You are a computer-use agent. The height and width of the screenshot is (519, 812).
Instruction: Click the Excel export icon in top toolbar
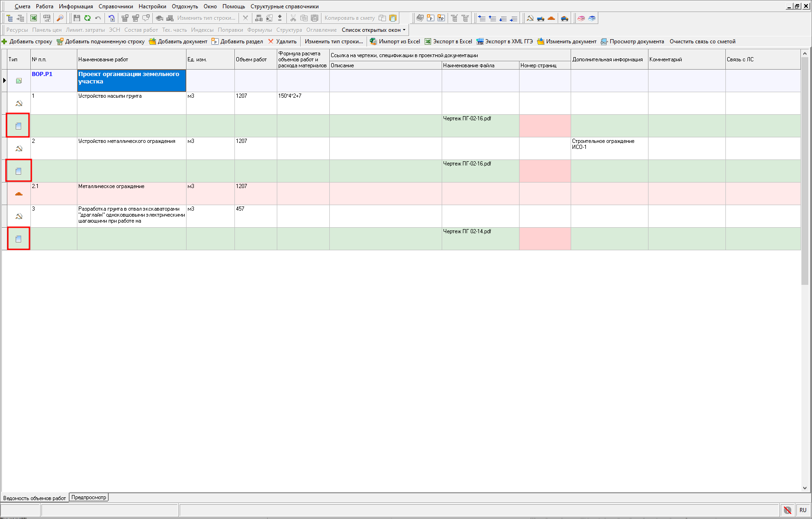(x=34, y=18)
